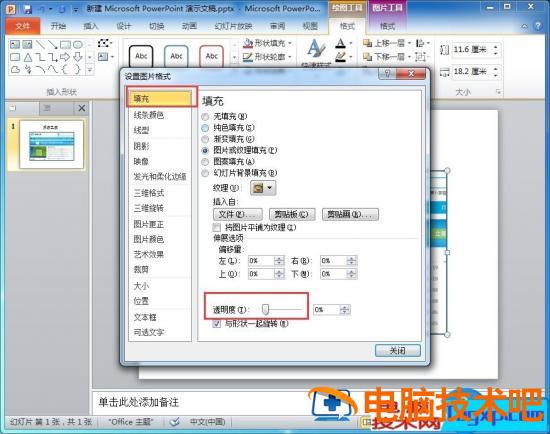The height and width of the screenshot is (434, 550).
Task: Open the 大小 group dialog launcher
Action: (x=498, y=92)
